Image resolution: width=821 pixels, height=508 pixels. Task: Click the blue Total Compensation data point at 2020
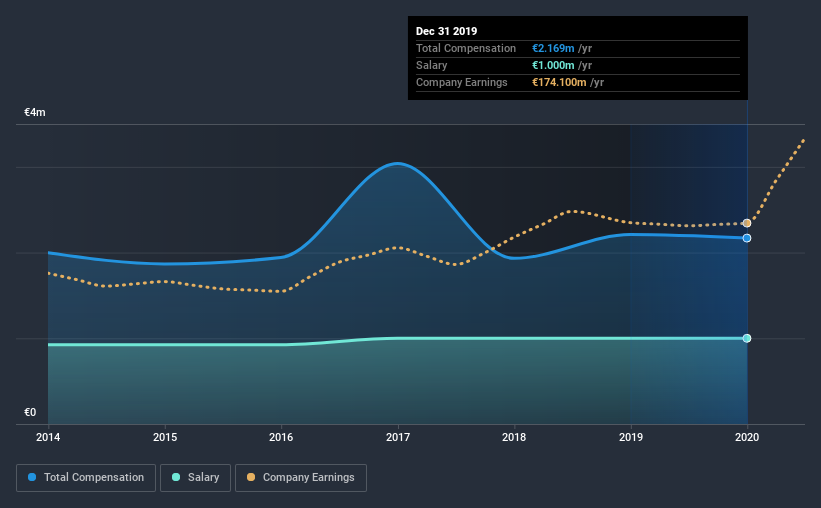pyautogui.click(x=747, y=238)
